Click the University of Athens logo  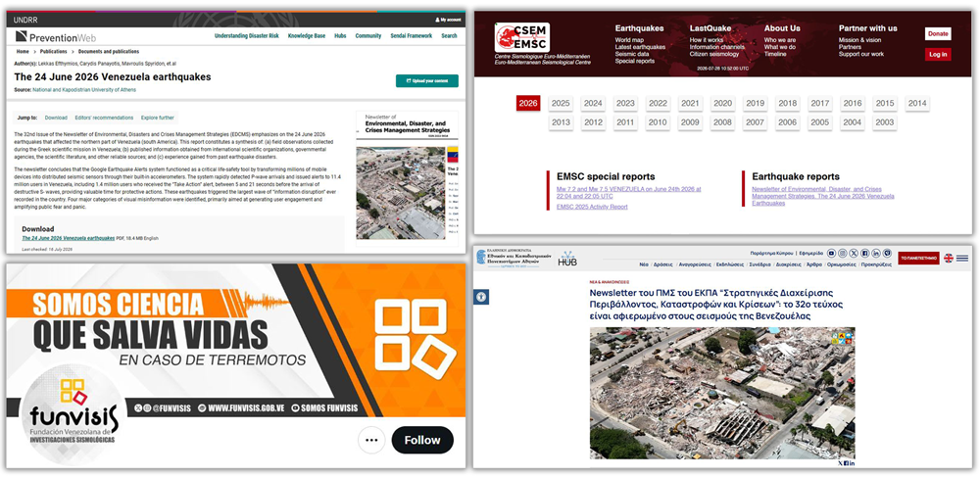click(514, 258)
